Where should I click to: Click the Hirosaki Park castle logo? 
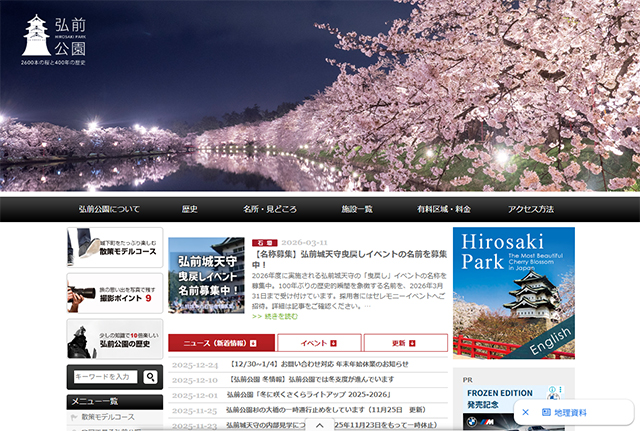click(x=53, y=39)
